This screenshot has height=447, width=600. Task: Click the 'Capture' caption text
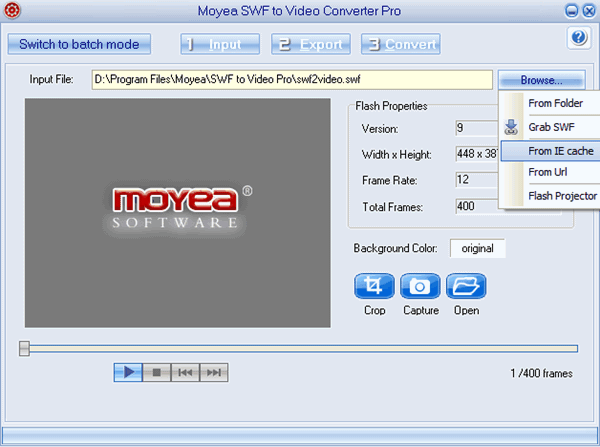tap(421, 310)
